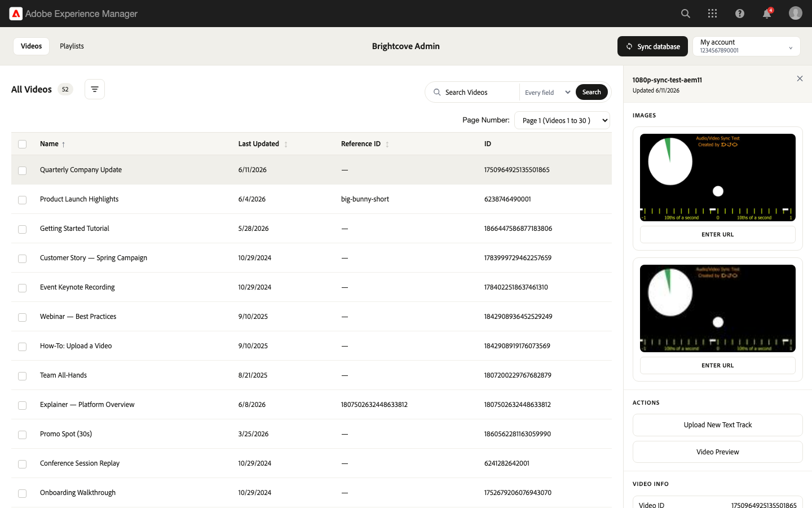Open the solutions grid switcher icon
812x508 pixels.
pos(713,14)
